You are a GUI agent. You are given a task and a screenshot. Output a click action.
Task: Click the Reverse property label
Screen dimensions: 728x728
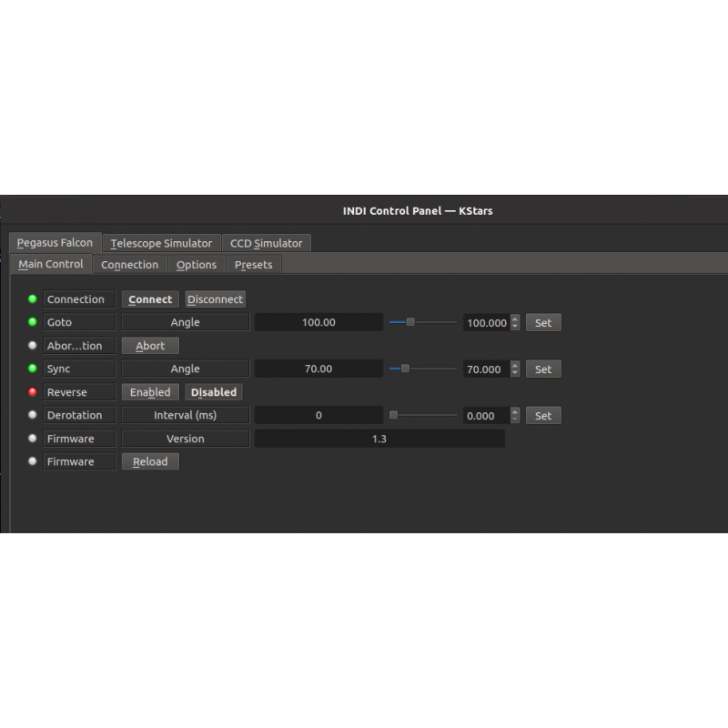pyautogui.click(x=79, y=392)
